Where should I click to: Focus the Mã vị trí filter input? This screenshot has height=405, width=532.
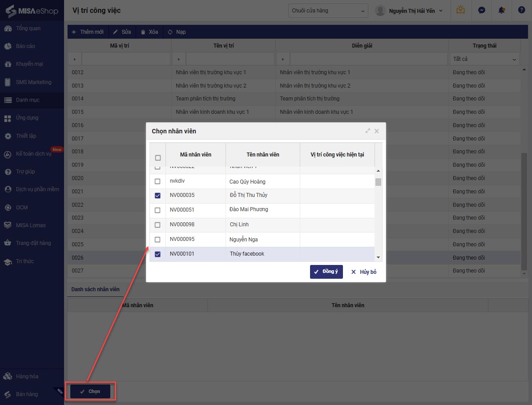pyautogui.click(x=126, y=59)
